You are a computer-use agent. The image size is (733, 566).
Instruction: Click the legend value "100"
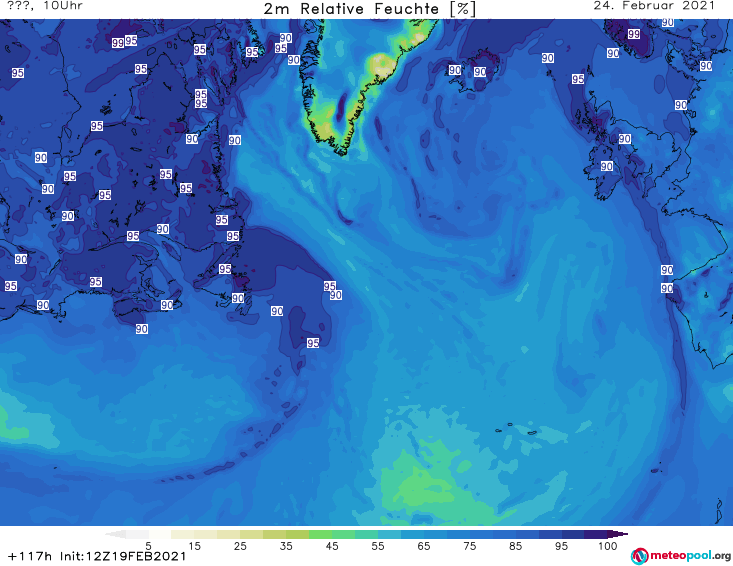pyautogui.click(x=608, y=546)
